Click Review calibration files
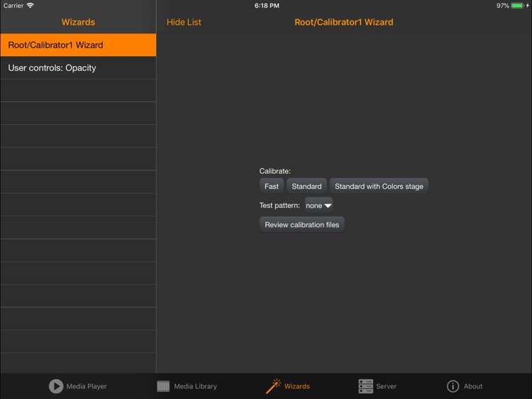This screenshot has height=399, width=532. [x=301, y=224]
